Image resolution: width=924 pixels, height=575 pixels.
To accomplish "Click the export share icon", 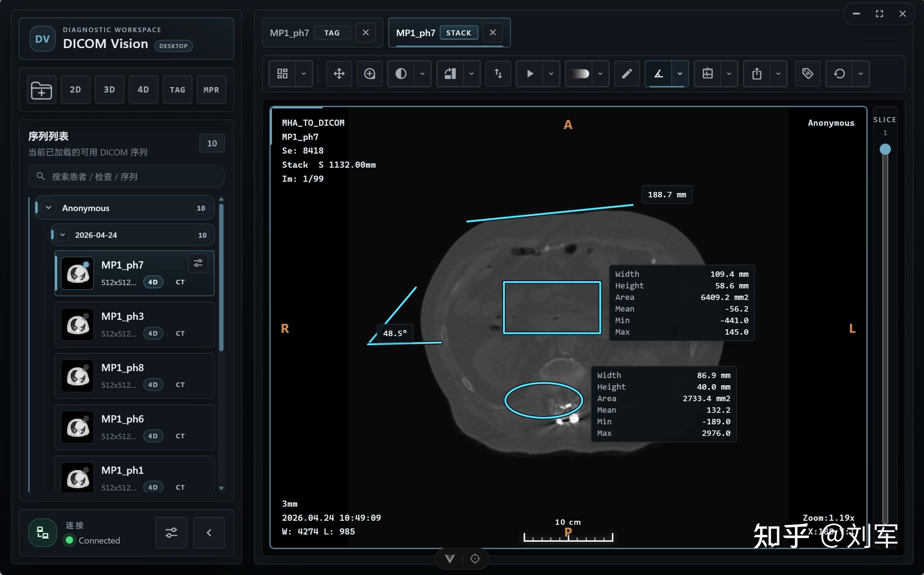I will click(x=757, y=74).
